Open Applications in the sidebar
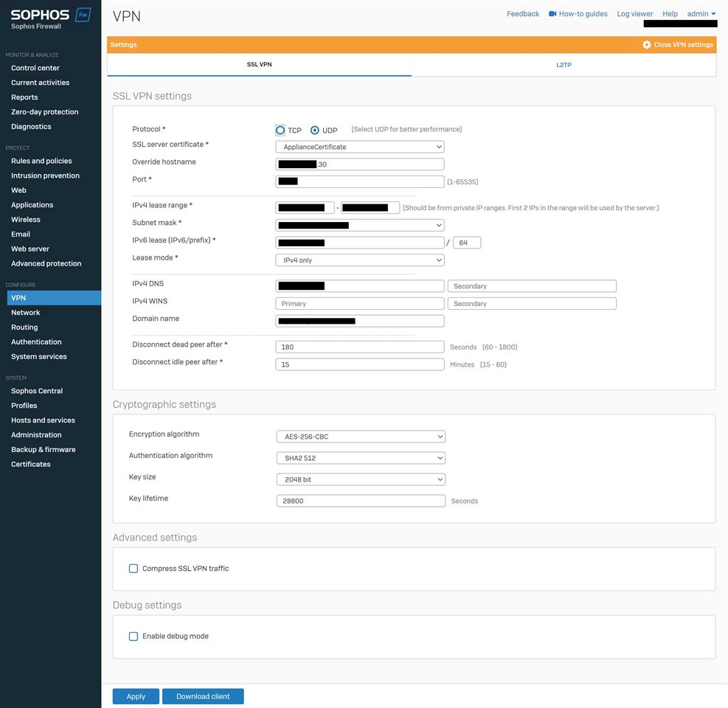Viewport: 728px width, 708px height. point(32,205)
